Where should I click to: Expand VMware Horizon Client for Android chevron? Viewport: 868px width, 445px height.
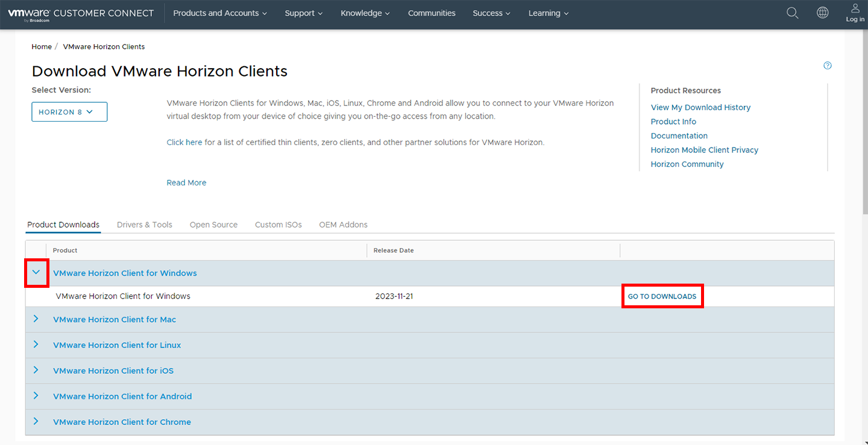tap(36, 396)
